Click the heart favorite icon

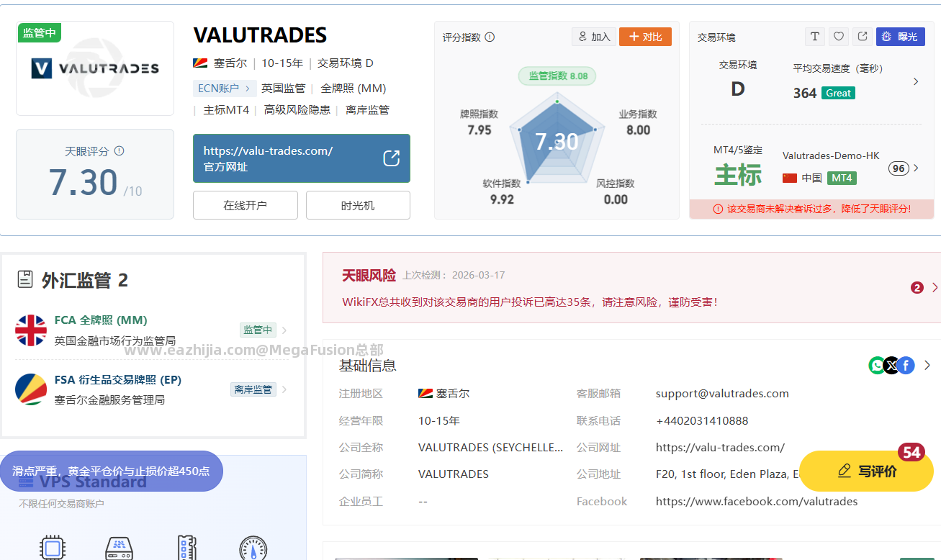(x=838, y=37)
